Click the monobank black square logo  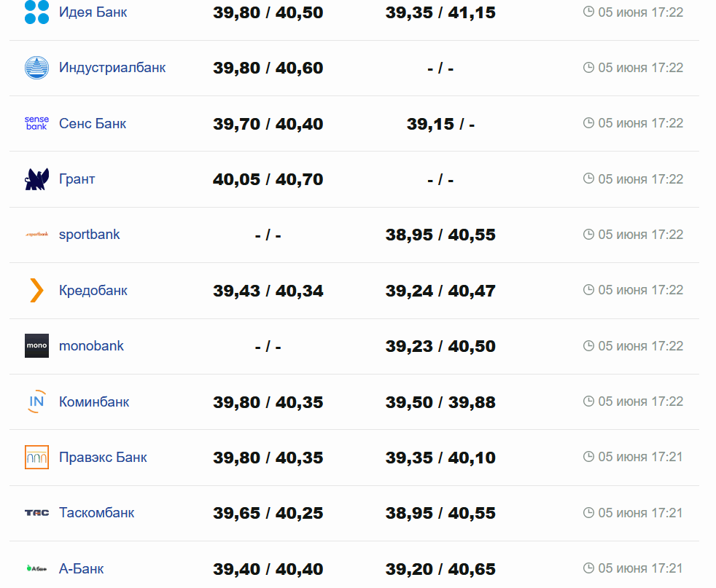click(36, 346)
